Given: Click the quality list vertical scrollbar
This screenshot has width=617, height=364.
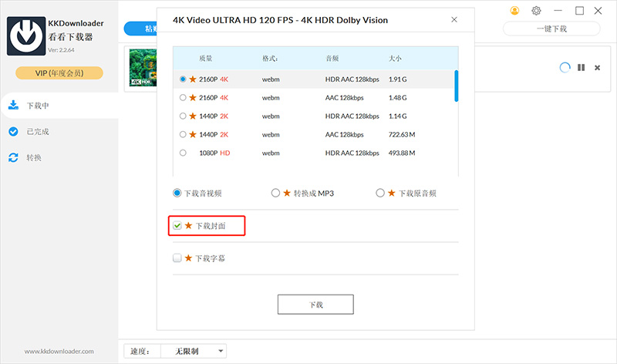Looking at the screenshot, I should tap(457, 86).
